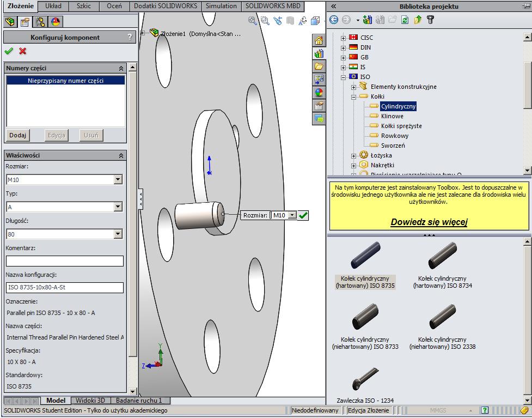Screen dimensions: 532x418
Task: Open the Display Style cube icon
Action: tap(315, 21)
